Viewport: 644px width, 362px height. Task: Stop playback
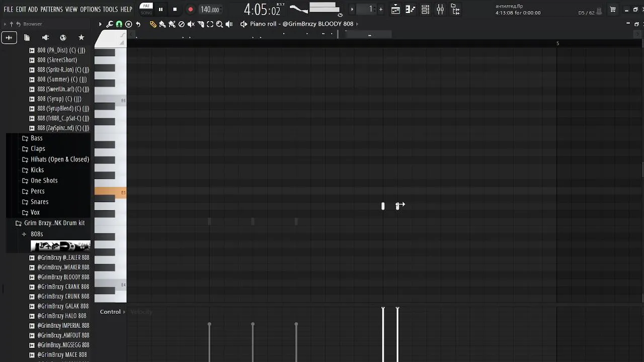[175, 10]
